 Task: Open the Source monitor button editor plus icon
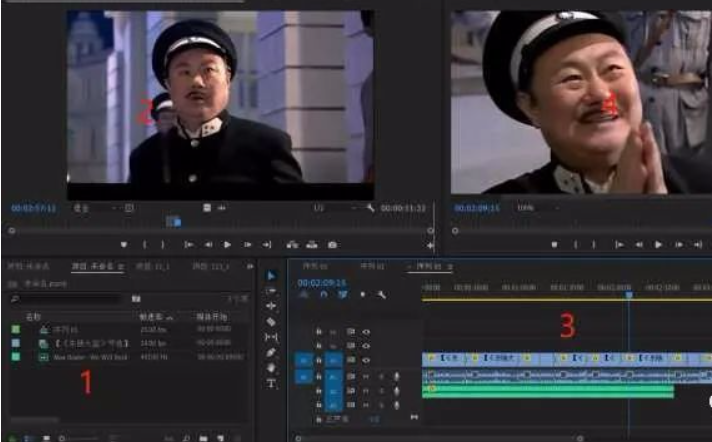pyautogui.click(x=430, y=245)
